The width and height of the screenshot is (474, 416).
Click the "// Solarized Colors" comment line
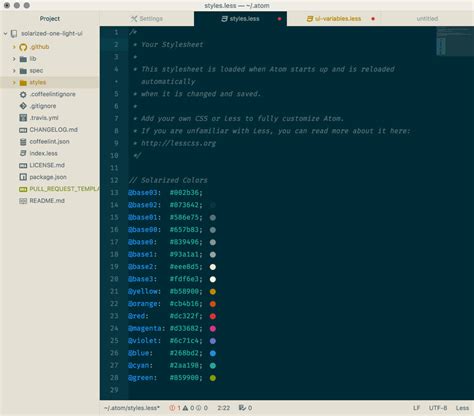(168, 180)
